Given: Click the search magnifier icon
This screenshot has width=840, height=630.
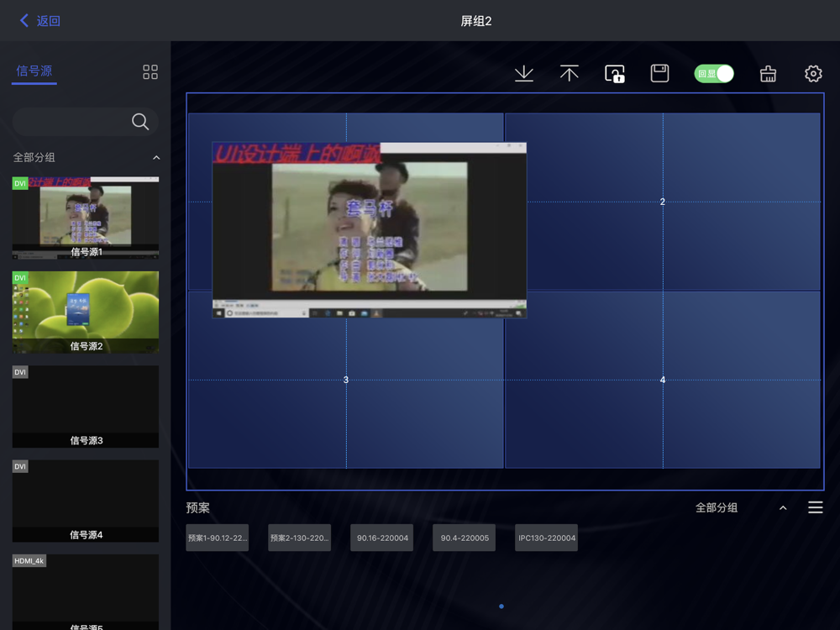Looking at the screenshot, I should pos(140,122).
